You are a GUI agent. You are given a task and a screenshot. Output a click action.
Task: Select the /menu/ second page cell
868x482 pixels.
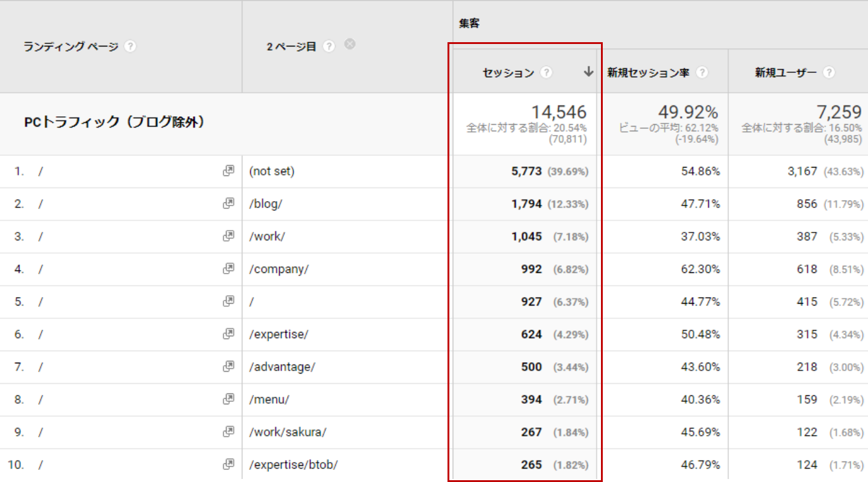tap(269, 399)
